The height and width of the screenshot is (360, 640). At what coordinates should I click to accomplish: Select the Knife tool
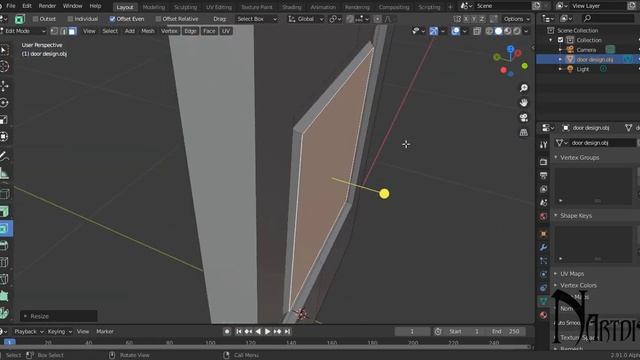point(4,280)
